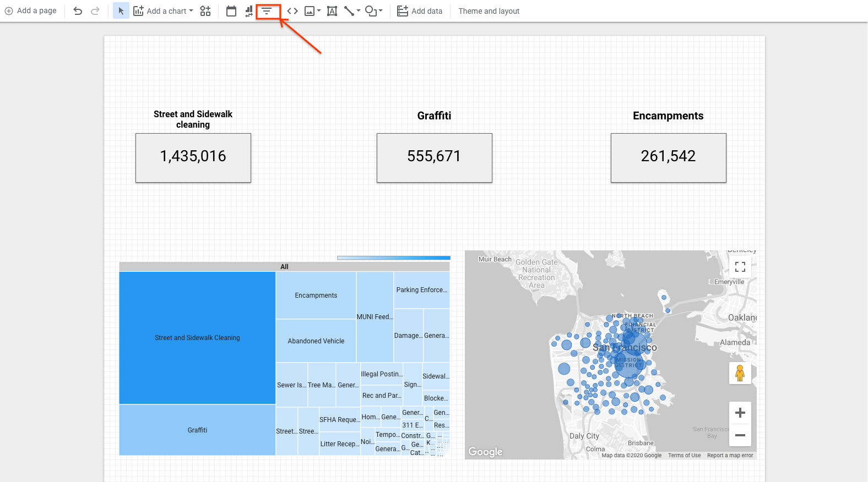Open community visualizations and components icon
868x482 pixels.
pos(205,11)
